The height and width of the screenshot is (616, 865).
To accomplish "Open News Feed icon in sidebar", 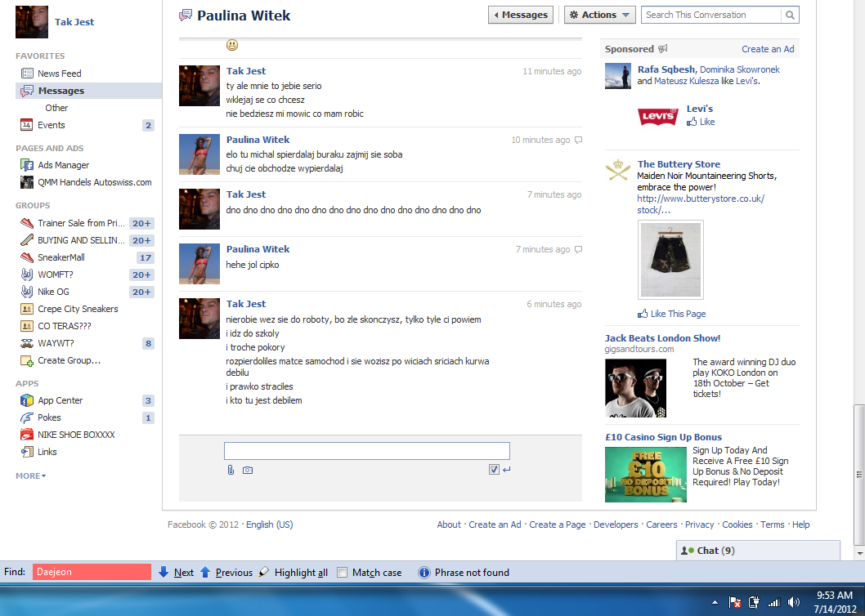I will 27,74.
